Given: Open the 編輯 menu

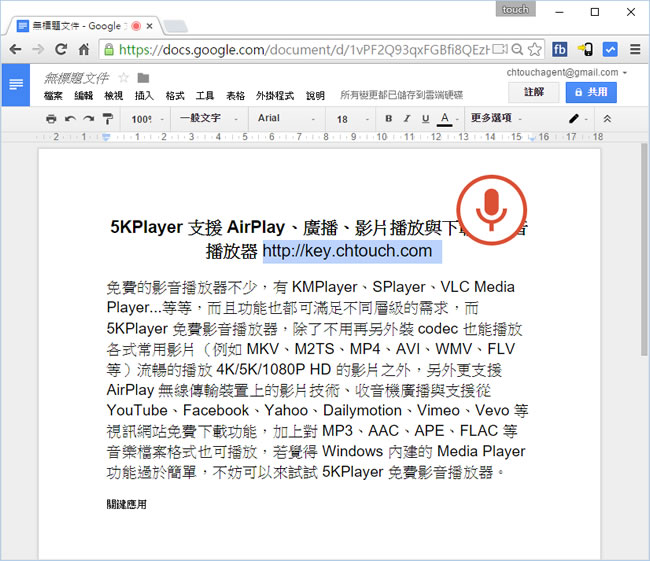Looking at the screenshot, I should [x=83, y=96].
